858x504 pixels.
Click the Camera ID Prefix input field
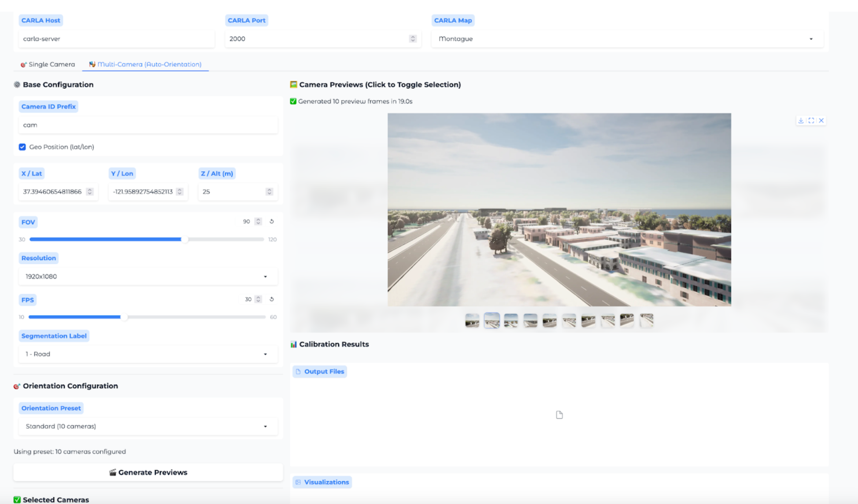coord(148,125)
